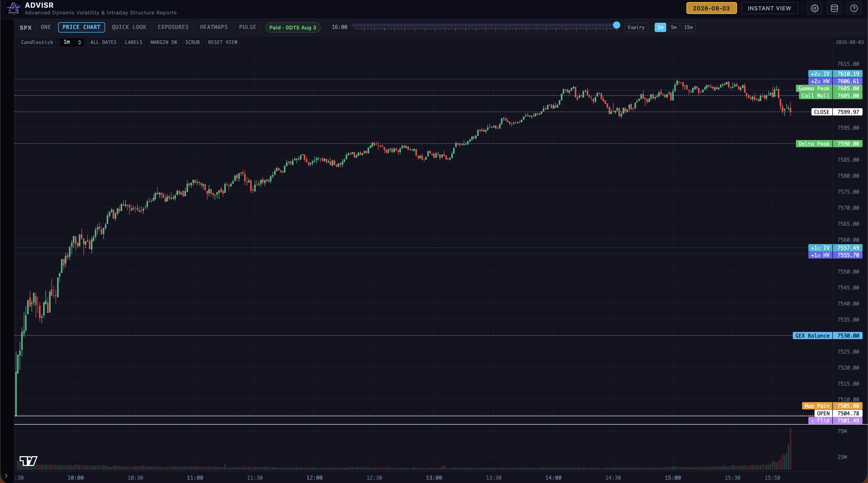
Task: Click the SPX ticker label
Action: pos(26,28)
